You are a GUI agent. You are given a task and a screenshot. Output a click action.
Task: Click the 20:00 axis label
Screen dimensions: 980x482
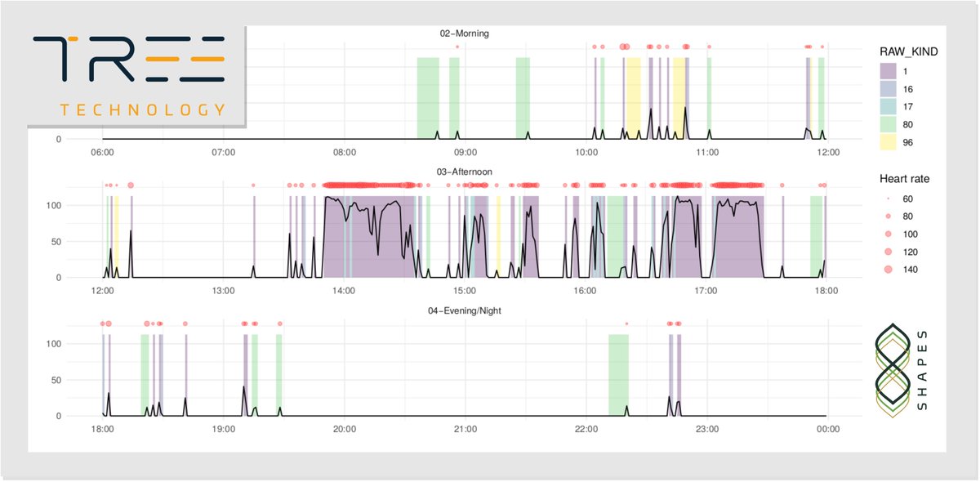[344, 429]
